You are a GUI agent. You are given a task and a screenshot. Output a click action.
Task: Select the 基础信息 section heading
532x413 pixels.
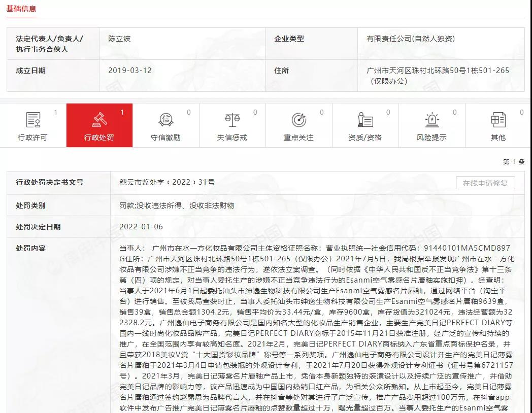coord(21,9)
